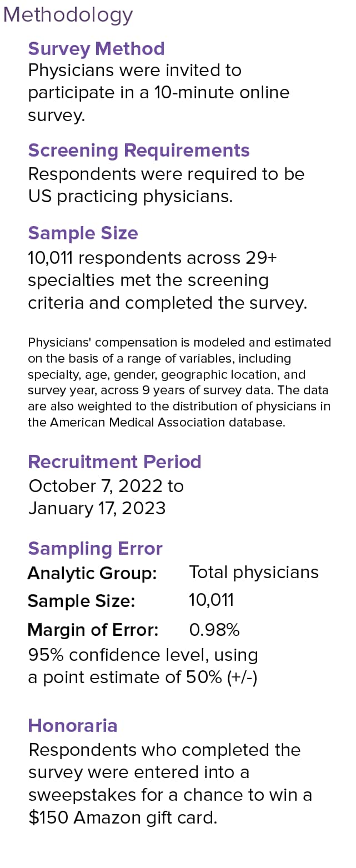Image resolution: width=356 pixels, height=868 pixels.
Task: Click the $150 Amazon gift card paragraph
Action: click(x=170, y=784)
